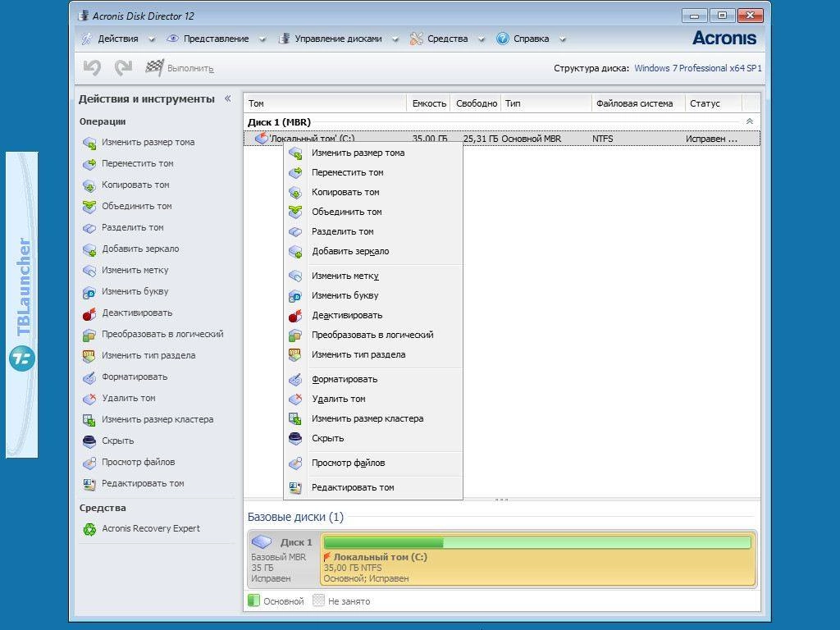Click the Том column header

tap(325, 103)
